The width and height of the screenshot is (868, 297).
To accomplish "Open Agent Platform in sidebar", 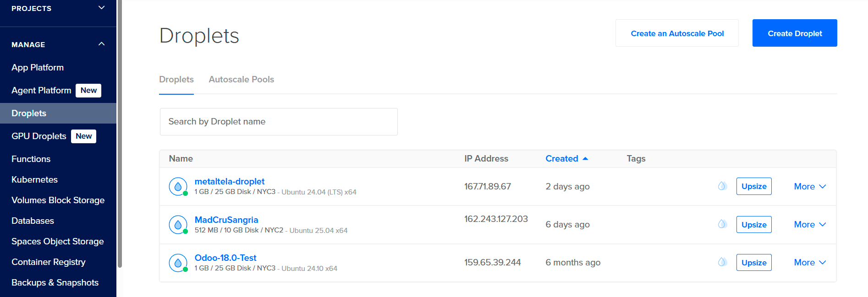I will click(x=41, y=90).
